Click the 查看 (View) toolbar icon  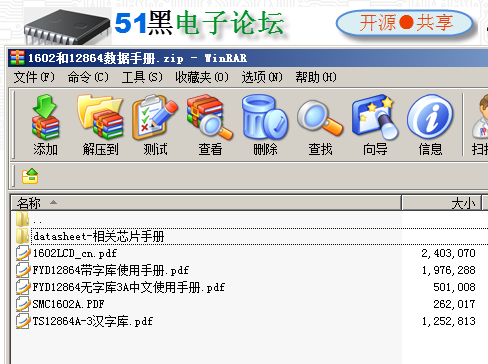coord(210,117)
